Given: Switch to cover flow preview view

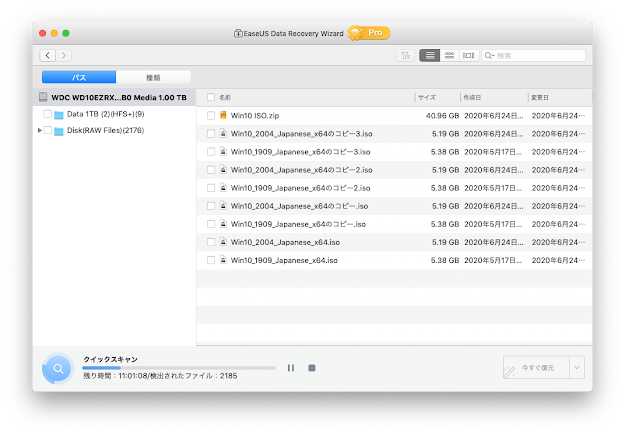Looking at the screenshot, I should point(468,55).
